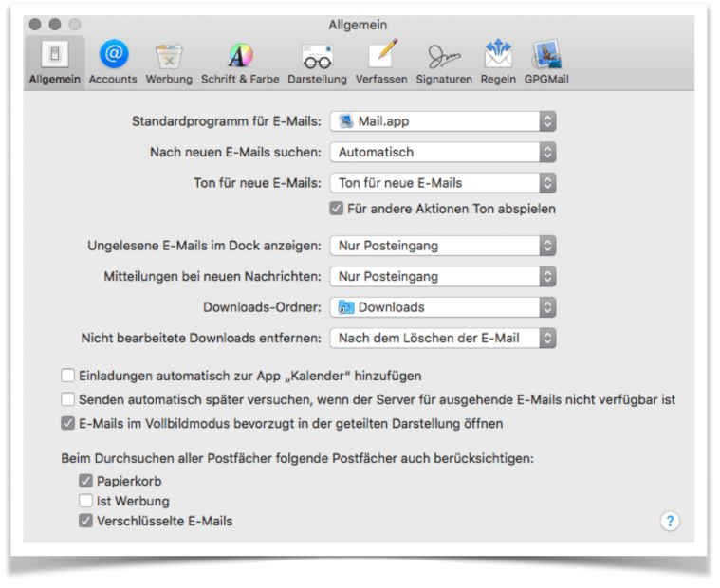Click the Schrift & Farbe tab label
The width and height of the screenshot is (720, 588).
[240, 80]
